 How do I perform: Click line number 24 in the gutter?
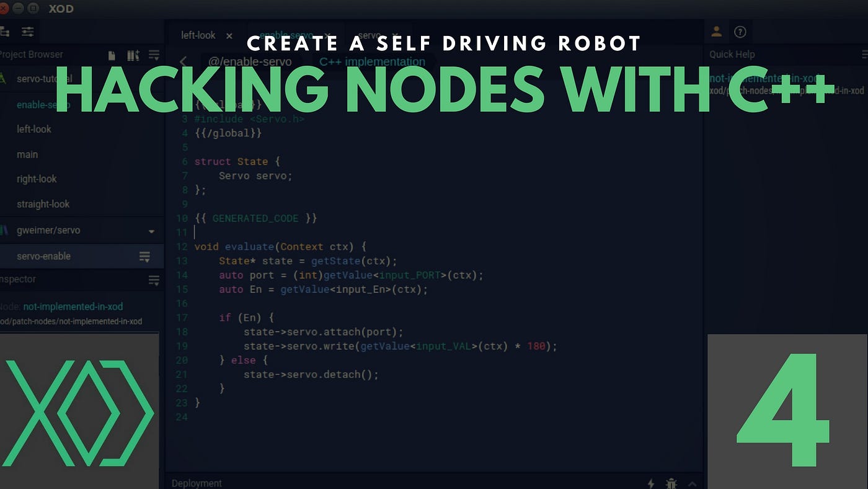pos(181,417)
